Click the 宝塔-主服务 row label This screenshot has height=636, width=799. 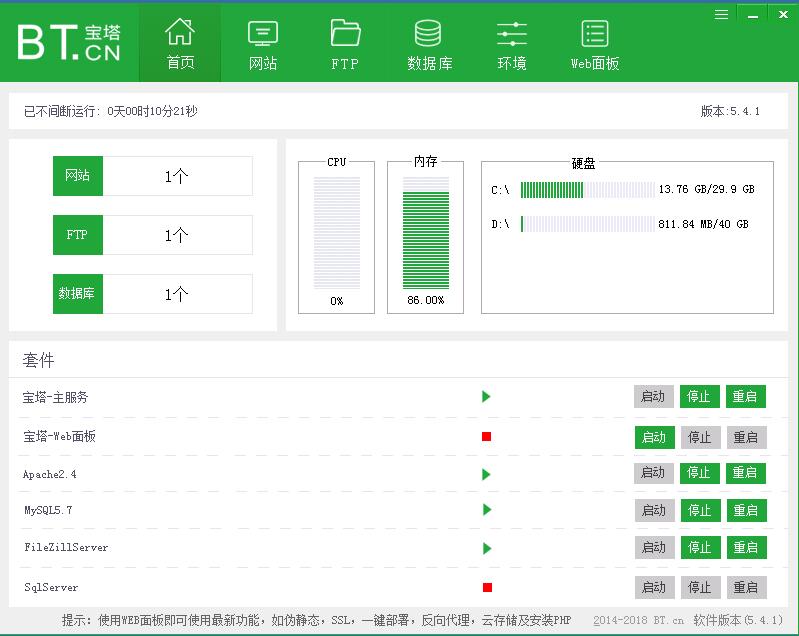56,397
